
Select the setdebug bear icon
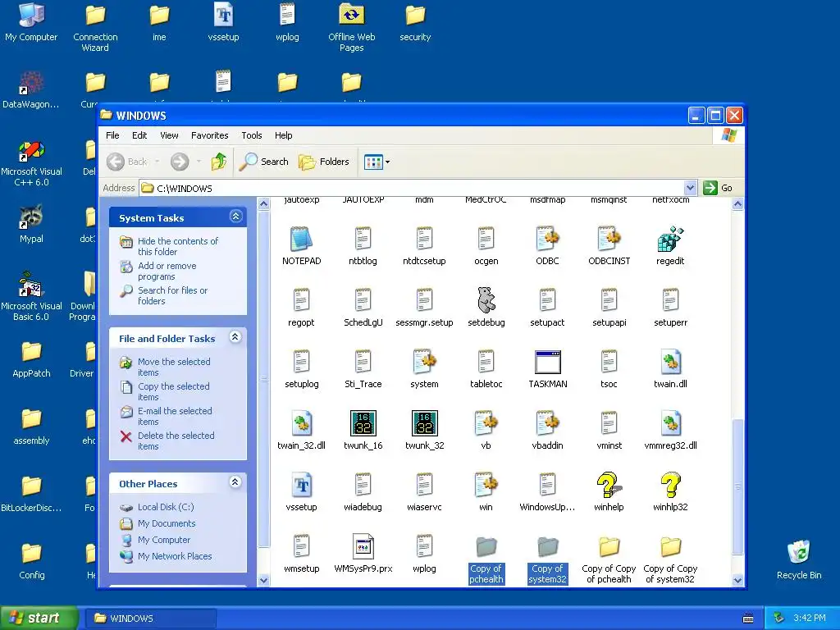pos(486,300)
